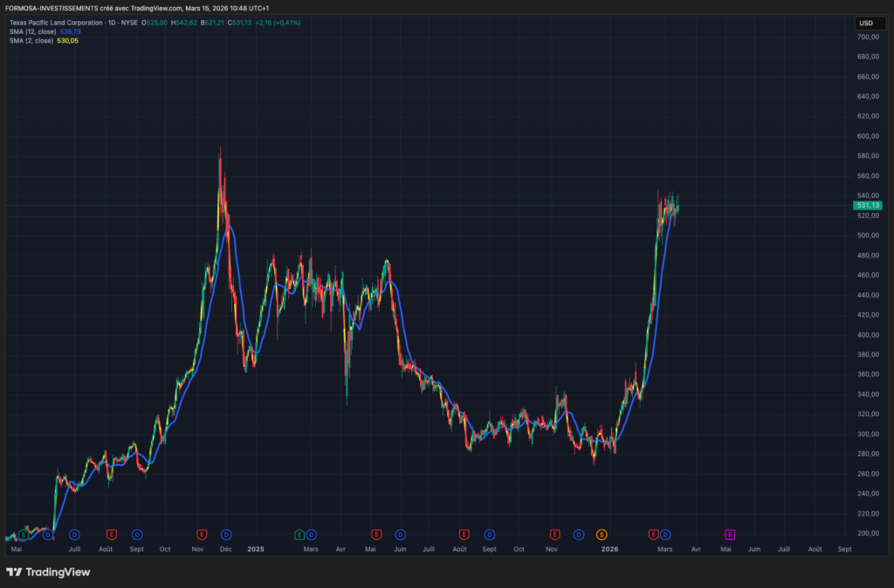
Task: Open the blue D dividend marker above Juin 2025
Action: pos(401,534)
